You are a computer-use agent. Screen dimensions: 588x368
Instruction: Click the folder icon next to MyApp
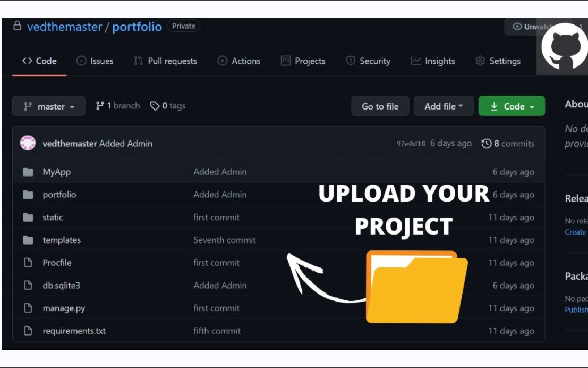[28, 172]
